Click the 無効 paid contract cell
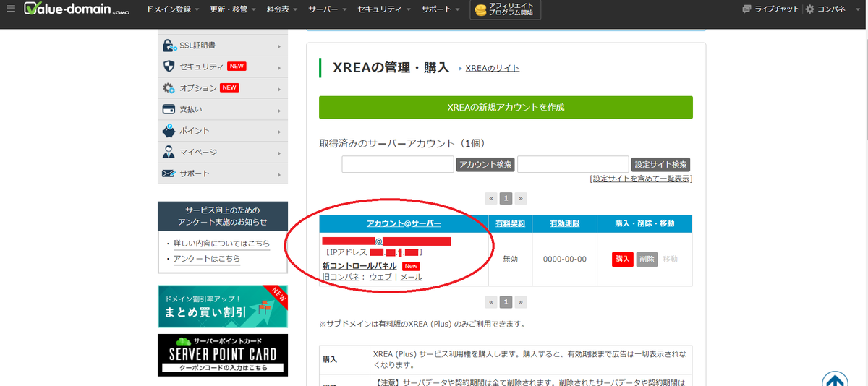Image resolution: width=868 pixels, height=386 pixels. click(511, 259)
